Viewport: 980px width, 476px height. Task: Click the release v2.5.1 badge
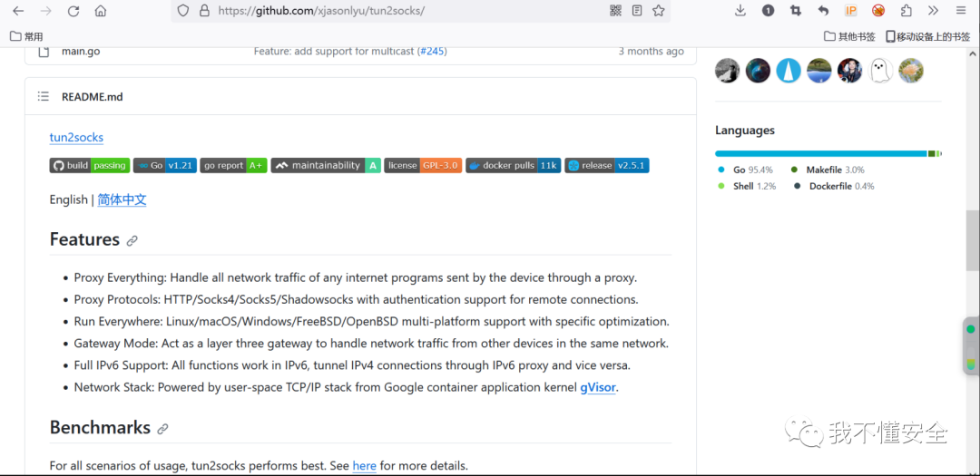(x=607, y=166)
